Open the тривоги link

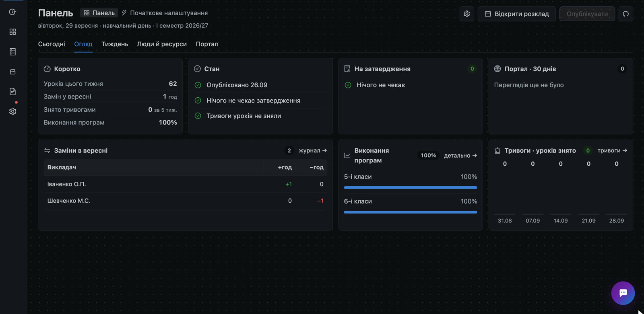pyautogui.click(x=612, y=150)
